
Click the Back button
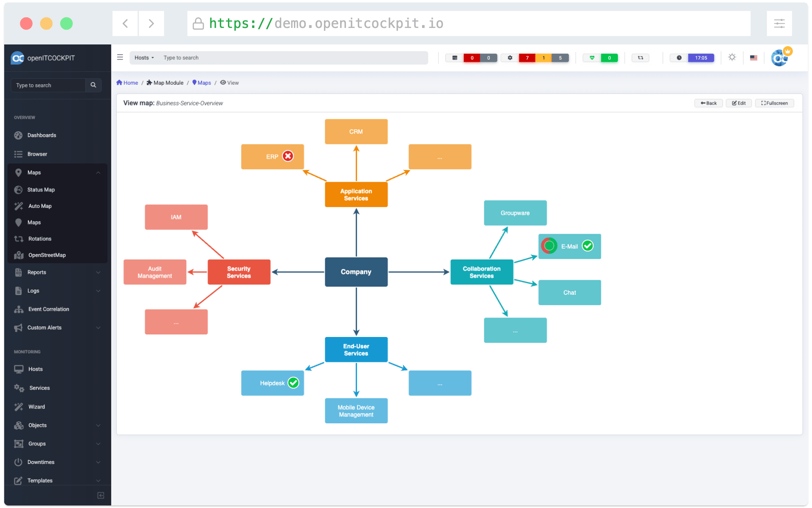708,103
